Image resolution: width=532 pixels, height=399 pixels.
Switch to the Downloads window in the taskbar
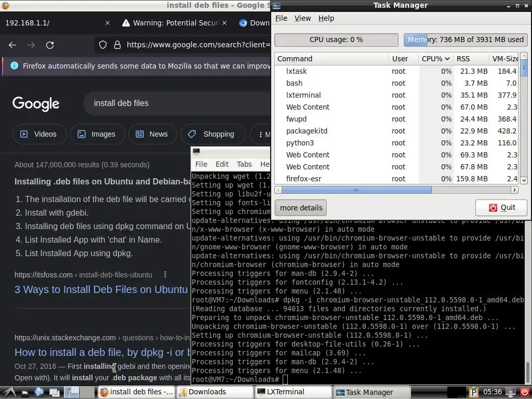pos(215,392)
